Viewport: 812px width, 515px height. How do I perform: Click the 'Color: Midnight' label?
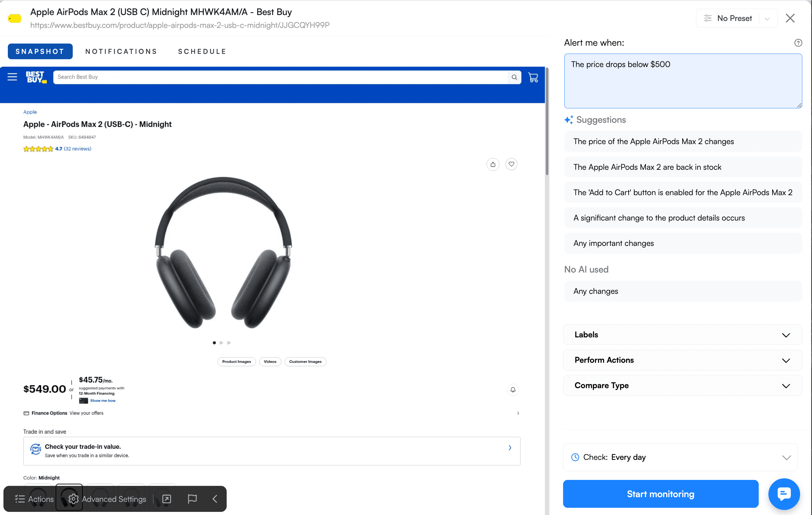pyautogui.click(x=41, y=478)
